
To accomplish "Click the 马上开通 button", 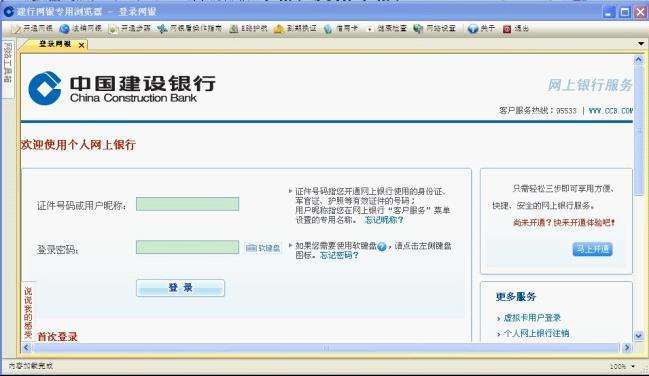I will pos(592,249).
